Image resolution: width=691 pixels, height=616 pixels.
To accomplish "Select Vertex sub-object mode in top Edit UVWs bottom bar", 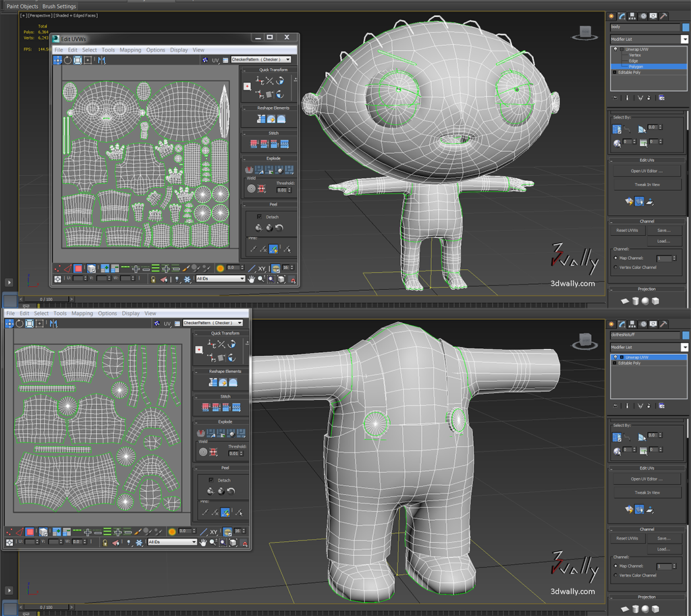I will click(57, 268).
